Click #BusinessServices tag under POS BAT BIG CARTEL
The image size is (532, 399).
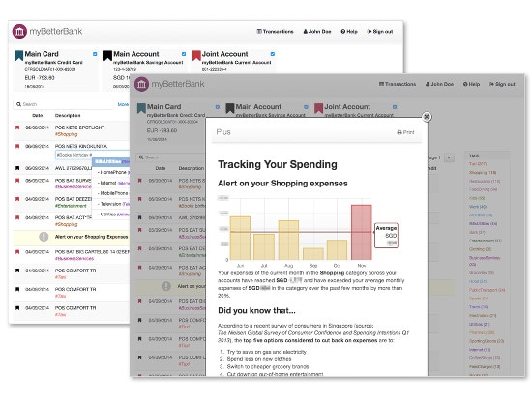click(x=74, y=259)
